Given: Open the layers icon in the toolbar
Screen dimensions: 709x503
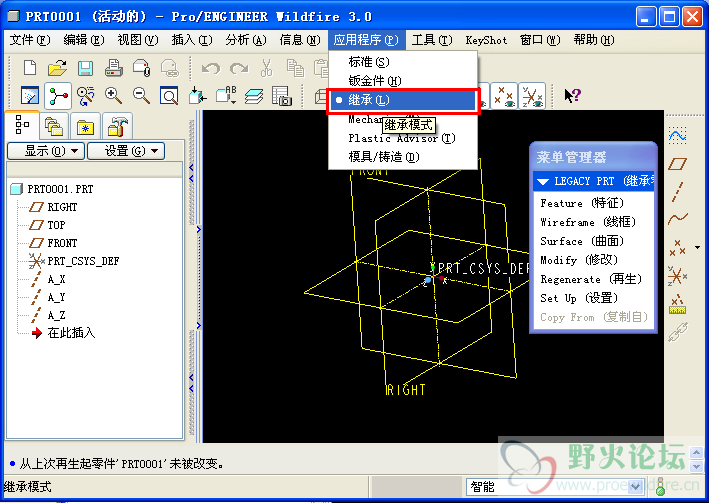Looking at the screenshot, I should click(254, 96).
